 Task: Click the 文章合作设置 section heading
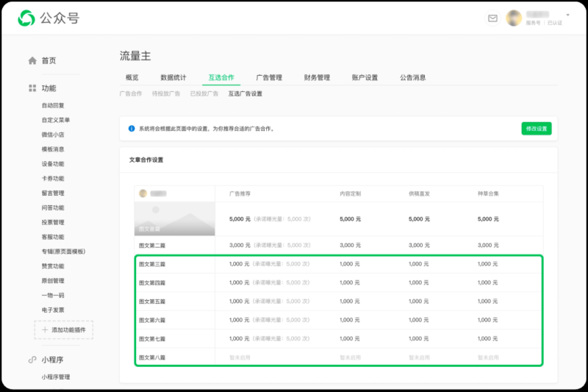pyautogui.click(x=146, y=160)
